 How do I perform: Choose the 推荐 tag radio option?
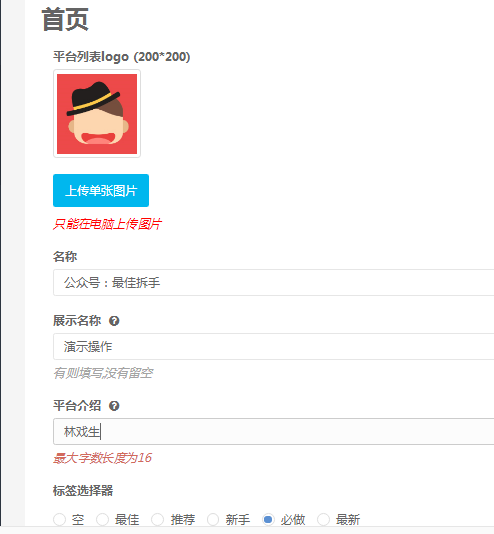(x=158, y=520)
